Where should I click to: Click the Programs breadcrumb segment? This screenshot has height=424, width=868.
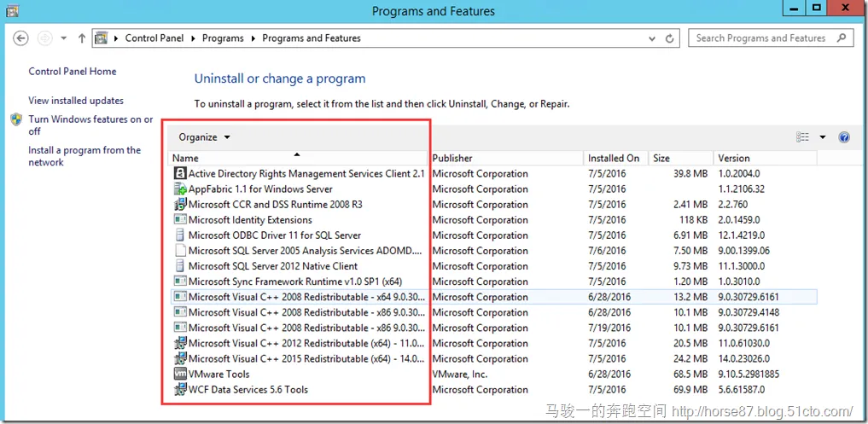pos(223,38)
